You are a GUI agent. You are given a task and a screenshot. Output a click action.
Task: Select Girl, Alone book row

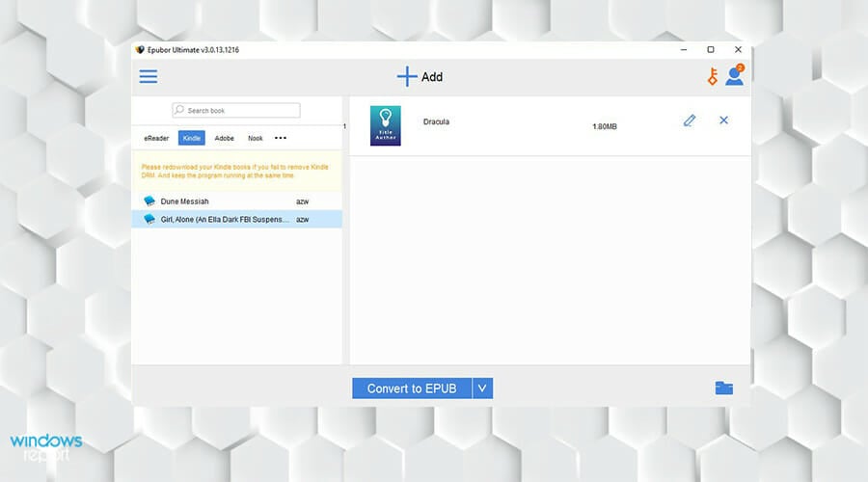pyautogui.click(x=237, y=219)
